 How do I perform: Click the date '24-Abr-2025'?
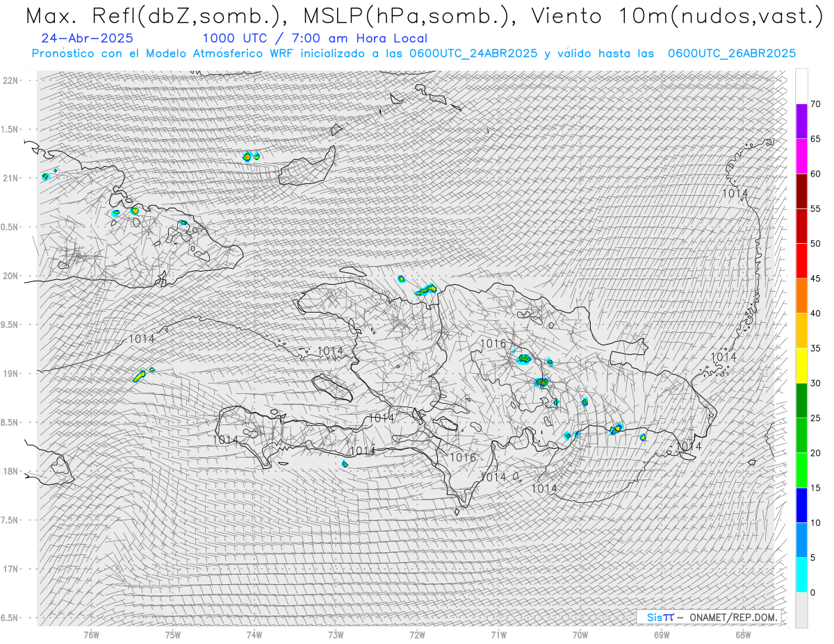(88, 38)
